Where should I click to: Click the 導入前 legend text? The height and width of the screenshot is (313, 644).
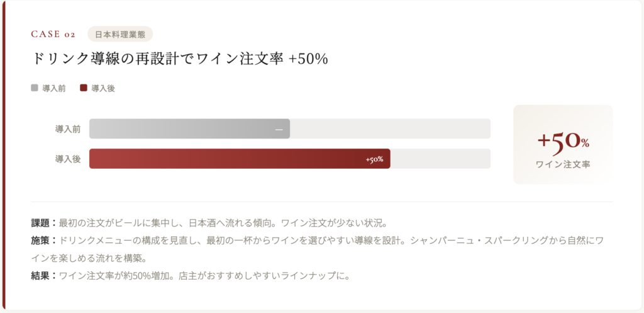pos(54,89)
